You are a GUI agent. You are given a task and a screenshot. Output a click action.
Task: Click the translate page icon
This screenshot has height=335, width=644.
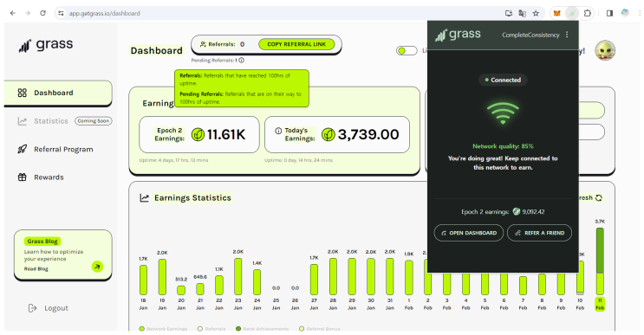[x=522, y=13]
